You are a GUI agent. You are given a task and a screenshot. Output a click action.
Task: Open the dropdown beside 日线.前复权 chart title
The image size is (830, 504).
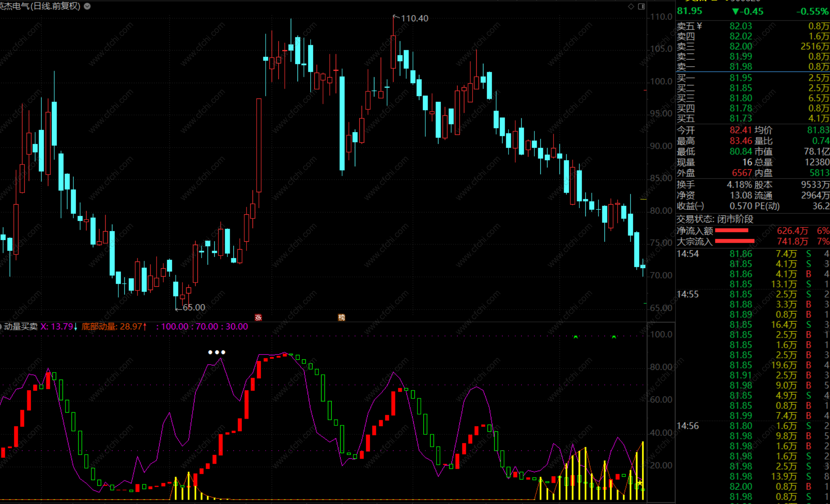[87, 6]
